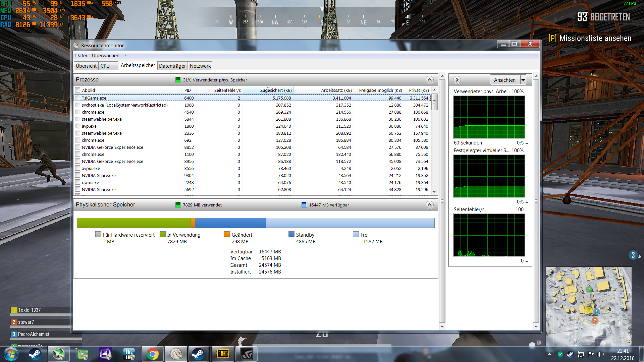The image size is (644, 362).
Task: Click the green In Verwendung memory bar segment
Action: (x=133, y=223)
